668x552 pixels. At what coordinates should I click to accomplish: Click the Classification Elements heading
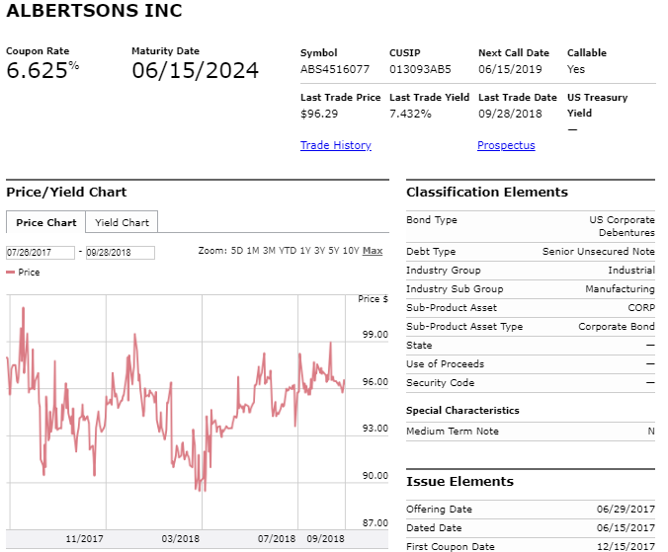(487, 192)
